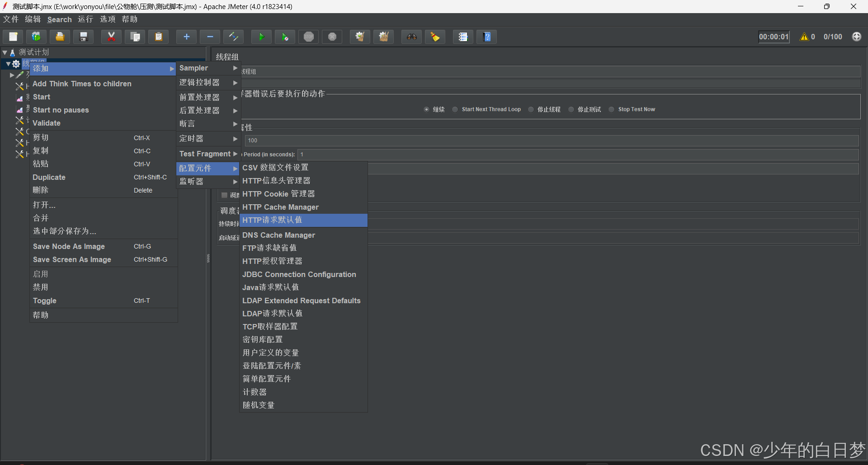Expand the Sampler submenu
Image resolution: width=868 pixels, height=465 pixels.
point(208,68)
